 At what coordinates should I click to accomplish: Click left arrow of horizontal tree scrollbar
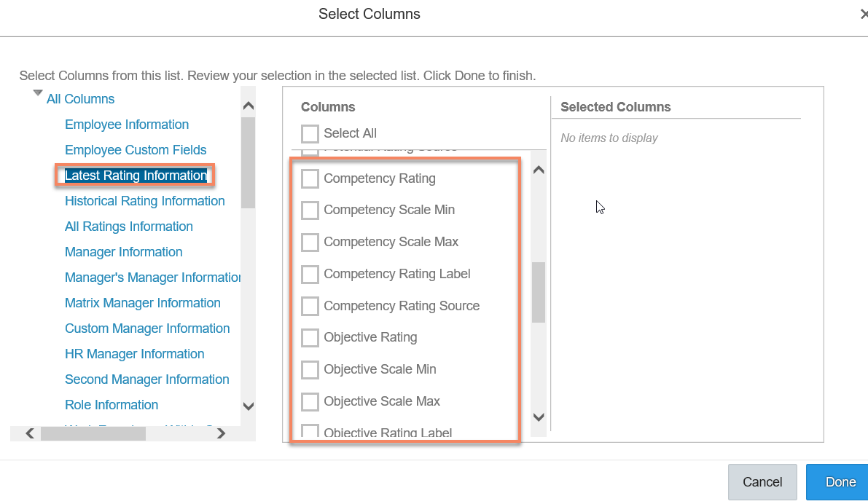point(30,433)
